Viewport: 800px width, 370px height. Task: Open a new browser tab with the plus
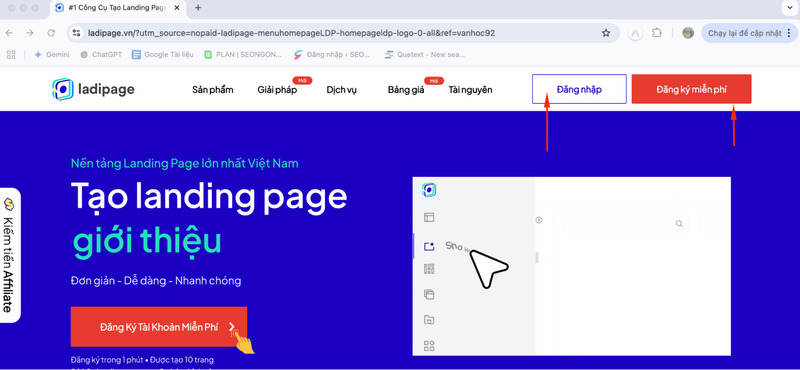tap(198, 8)
